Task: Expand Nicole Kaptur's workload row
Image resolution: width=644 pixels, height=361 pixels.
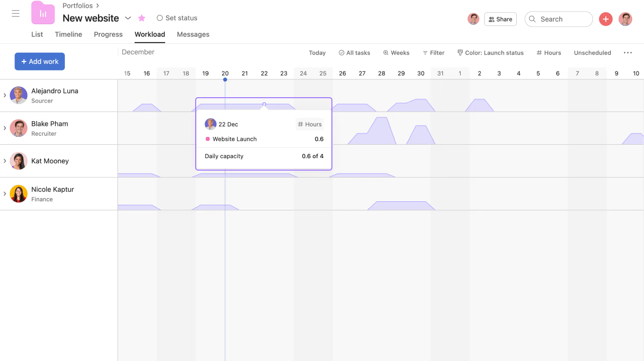Action: tap(5, 194)
